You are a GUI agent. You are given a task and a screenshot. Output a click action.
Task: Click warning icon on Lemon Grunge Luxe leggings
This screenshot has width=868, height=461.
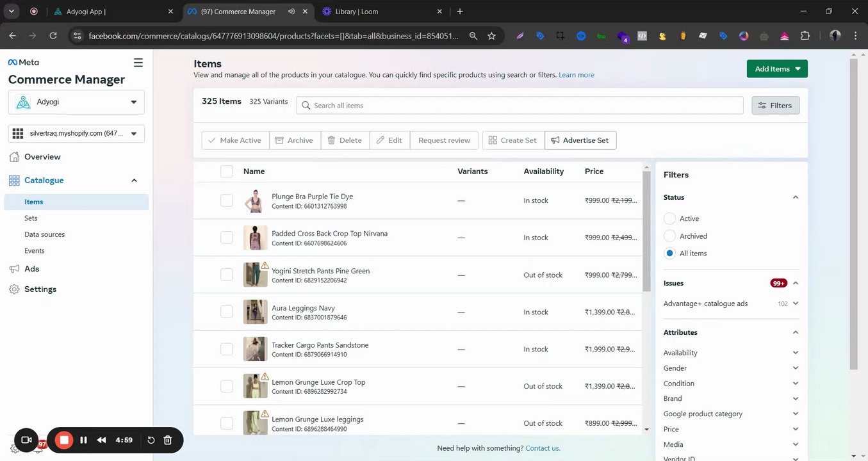point(265,414)
